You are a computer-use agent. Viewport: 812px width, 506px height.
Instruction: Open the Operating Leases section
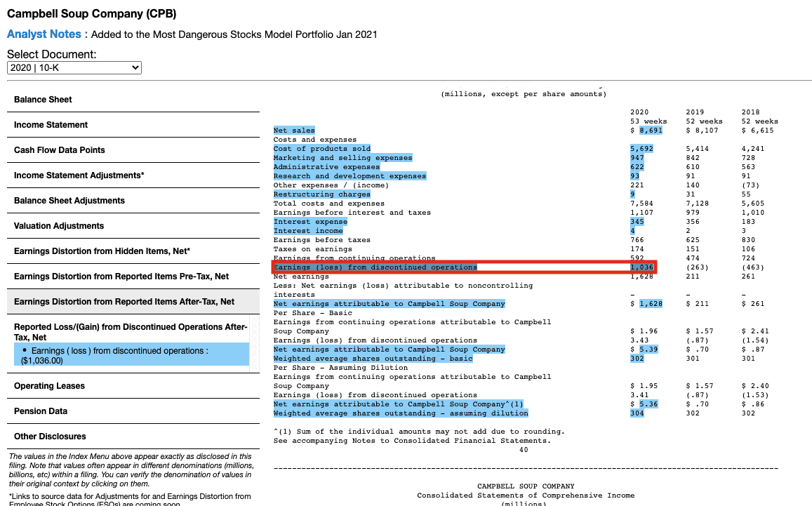49,387
